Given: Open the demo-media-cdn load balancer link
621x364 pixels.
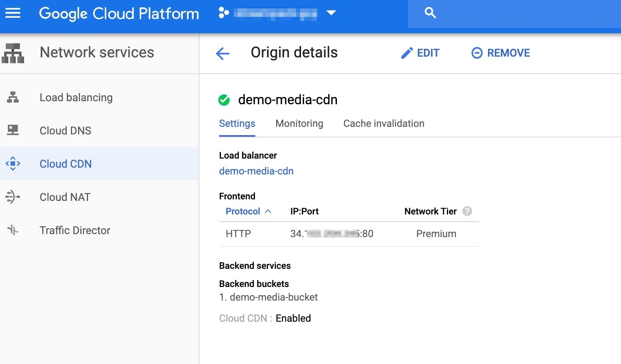Looking at the screenshot, I should (256, 171).
